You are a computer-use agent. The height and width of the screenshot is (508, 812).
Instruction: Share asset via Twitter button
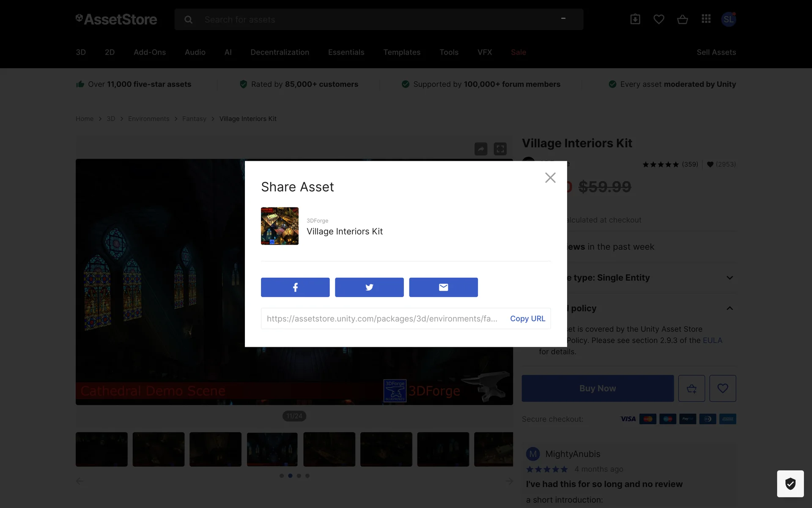tap(369, 287)
